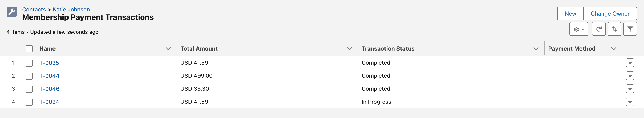Open row actions menu for T-0024
The height and width of the screenshot is (118, 644).
click(630, 102)
